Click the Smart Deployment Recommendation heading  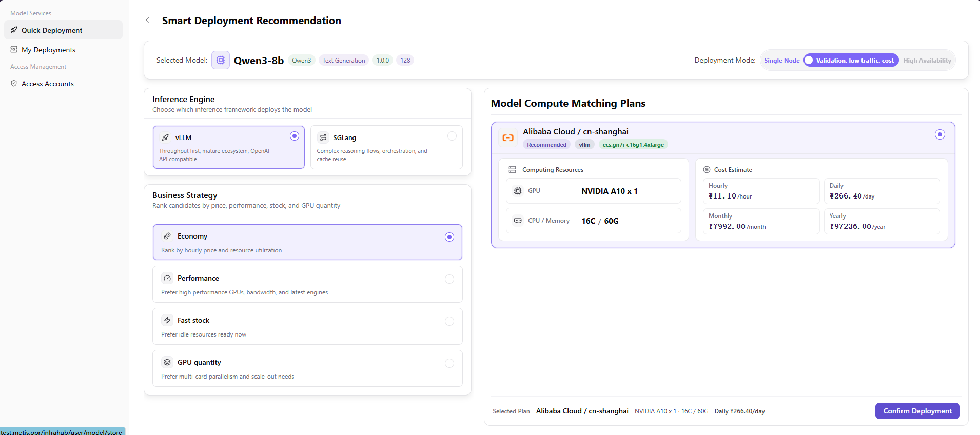[x=251, y=21]
